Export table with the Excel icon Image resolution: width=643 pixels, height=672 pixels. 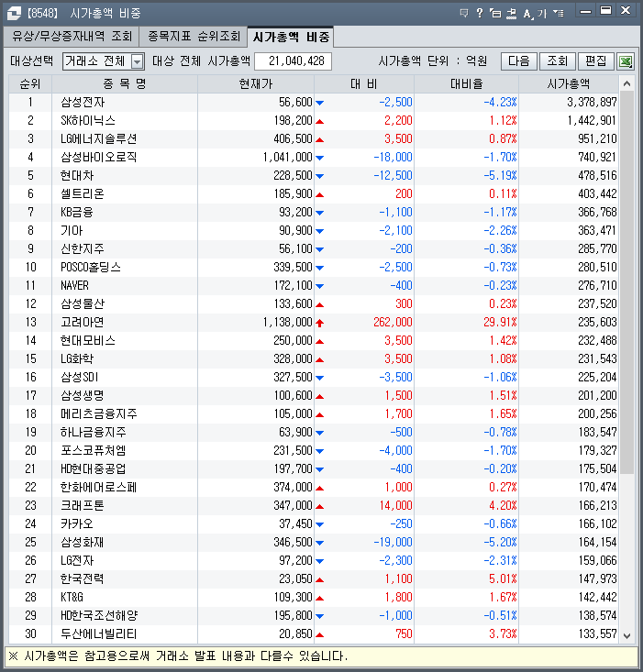[626, 61]
